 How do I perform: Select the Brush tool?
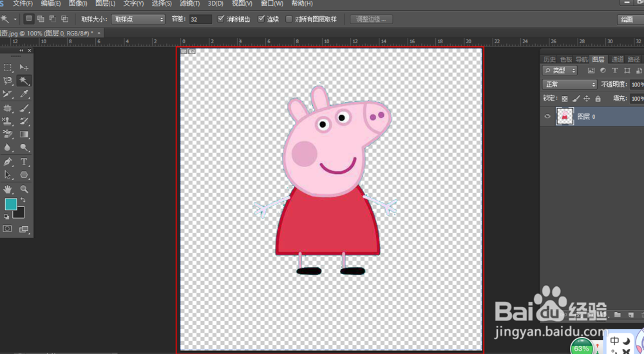[x=24, y=108]
